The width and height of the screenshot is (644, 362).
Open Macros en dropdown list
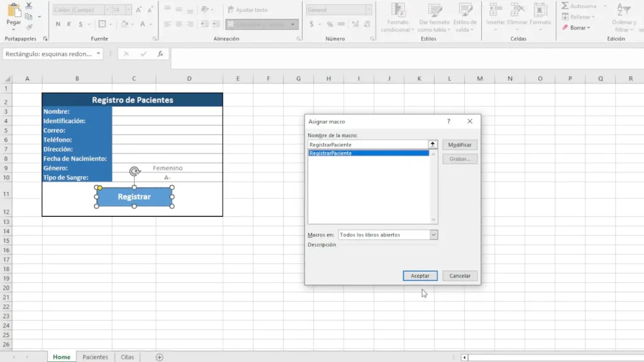click(x=433, y=235)
